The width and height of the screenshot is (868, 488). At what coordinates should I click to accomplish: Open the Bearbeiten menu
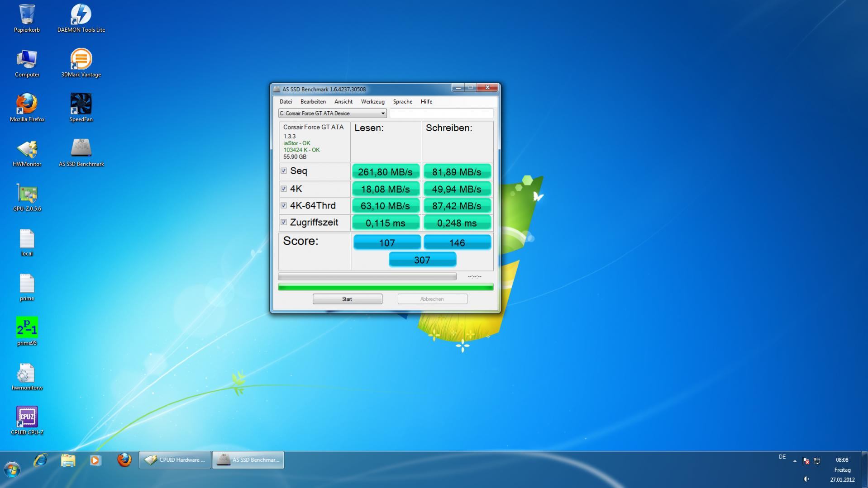tap(313, 102)
